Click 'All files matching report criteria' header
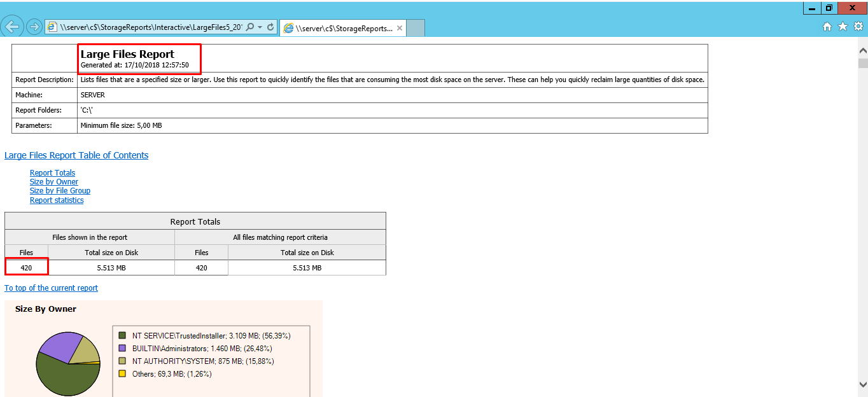Image resolution: width=868 pixels, height=397 pixels. coord(281,237)
